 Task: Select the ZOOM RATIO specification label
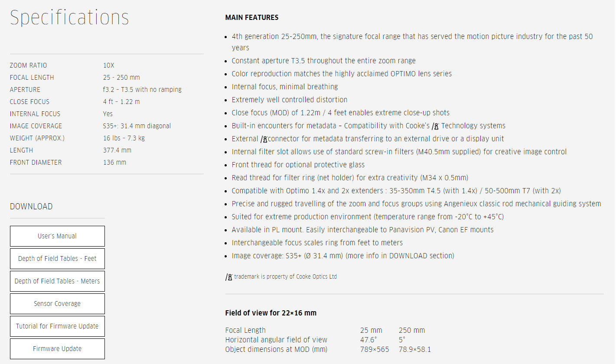pyautogui.click(x=28, y=65)
